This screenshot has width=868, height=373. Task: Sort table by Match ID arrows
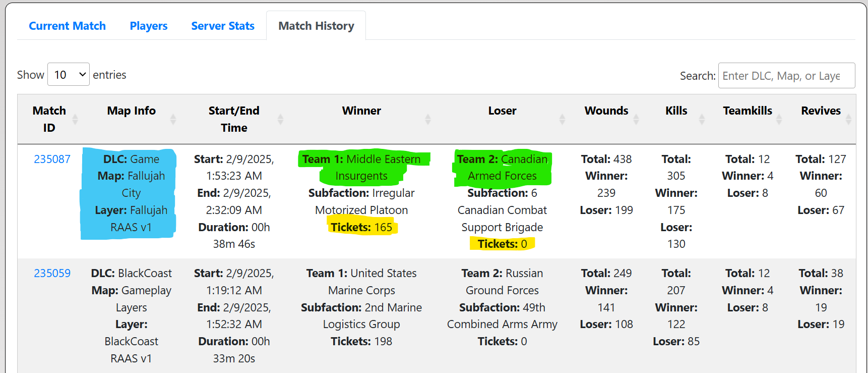point(75,120)
